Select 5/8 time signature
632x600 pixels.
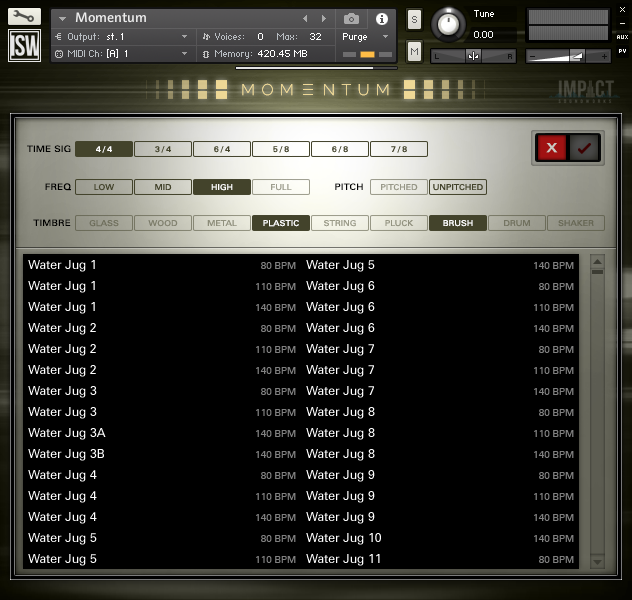click(281, 149)
